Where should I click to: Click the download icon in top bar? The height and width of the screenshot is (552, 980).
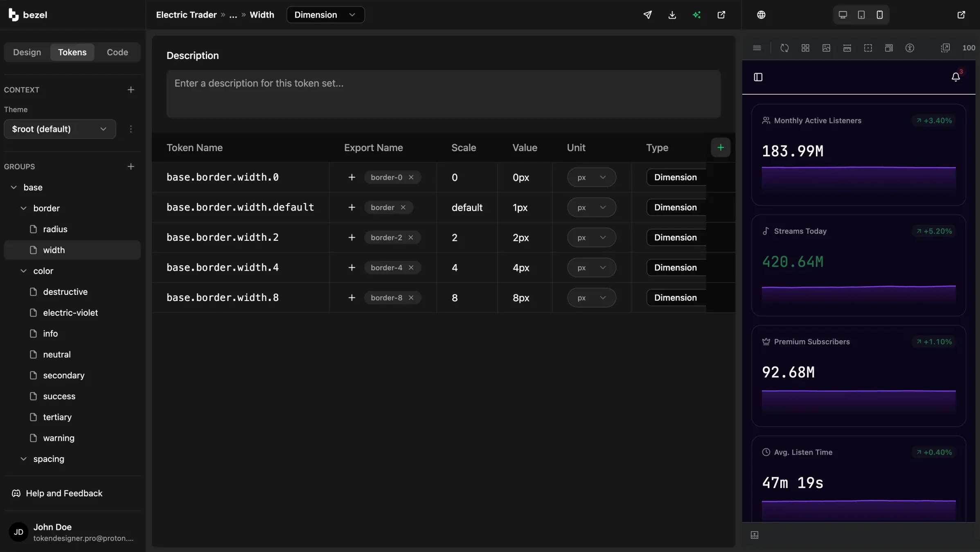point(672,15)
